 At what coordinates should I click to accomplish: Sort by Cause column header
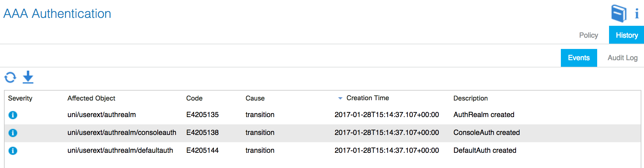[255, 98]
